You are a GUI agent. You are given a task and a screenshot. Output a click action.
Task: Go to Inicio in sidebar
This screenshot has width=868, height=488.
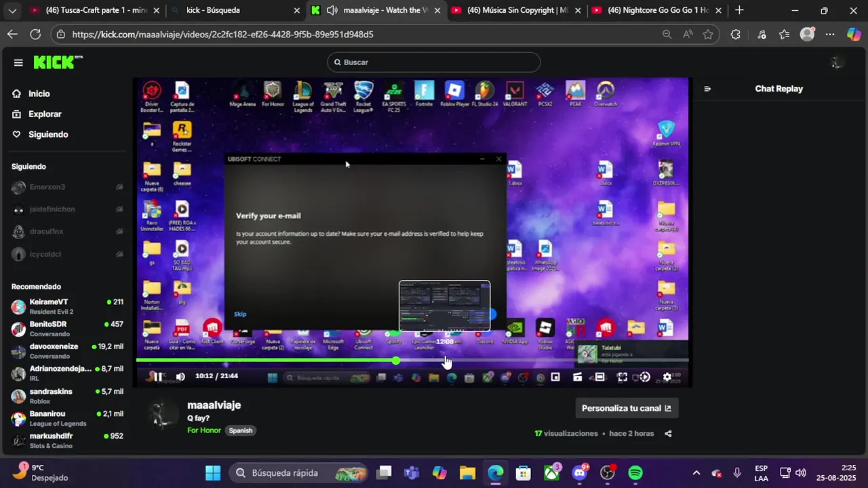(x=39, y=94)
